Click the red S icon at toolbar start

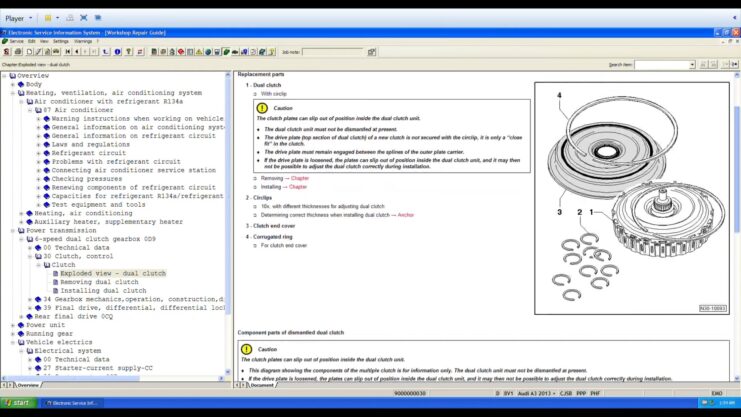pyautogui.click(x=4, y=50)
